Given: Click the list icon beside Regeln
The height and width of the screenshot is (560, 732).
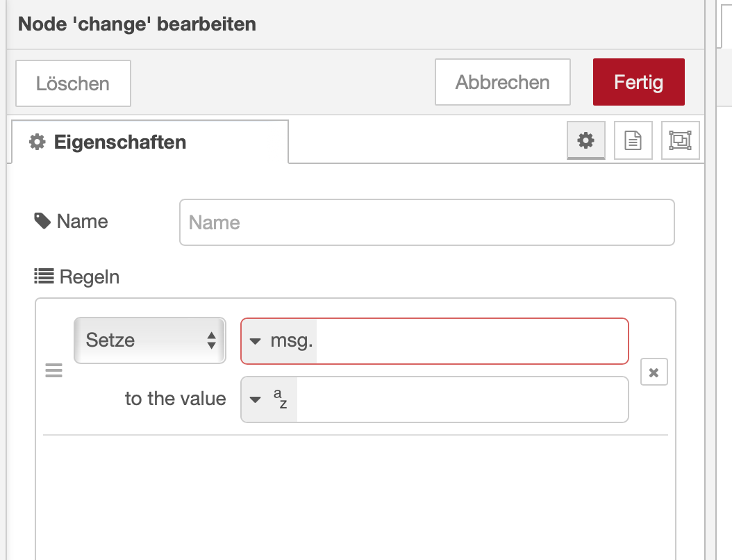Looking at the screenshot, I should 44,277.
